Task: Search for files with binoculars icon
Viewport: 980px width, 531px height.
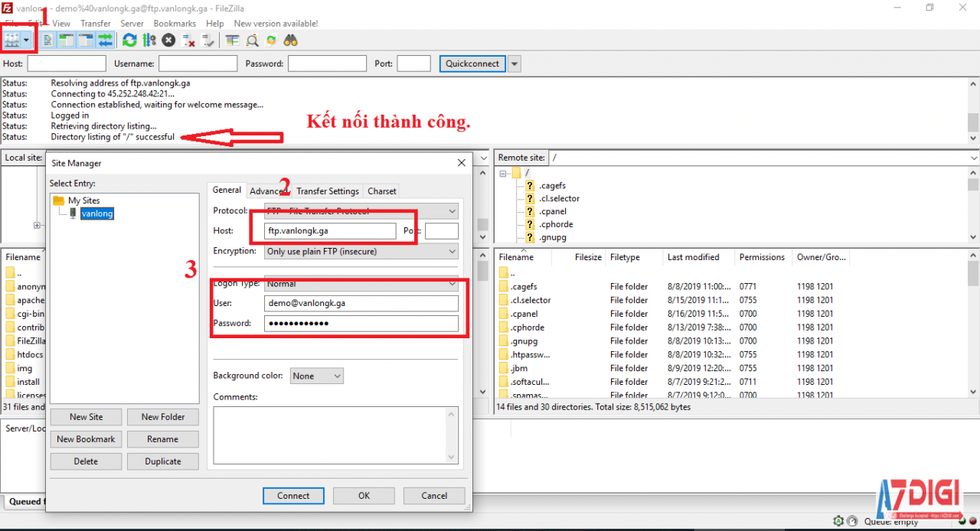Action: 291,40
